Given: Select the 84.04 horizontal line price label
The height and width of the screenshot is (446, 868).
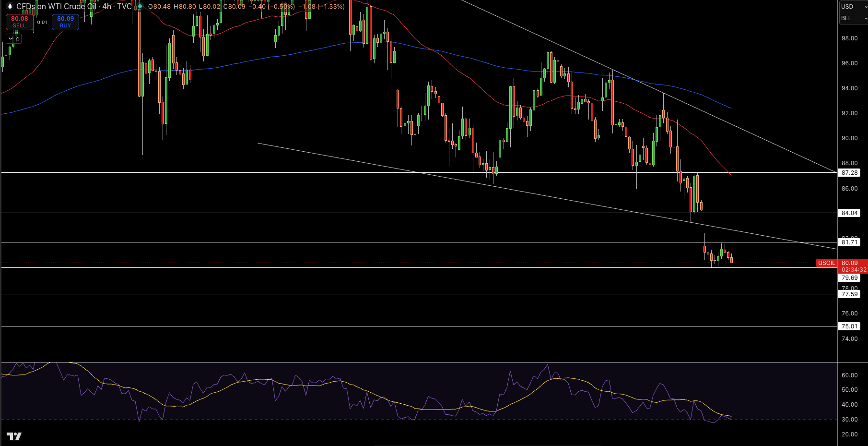Looking at the screenshot, I should click(x=849, y=213).
